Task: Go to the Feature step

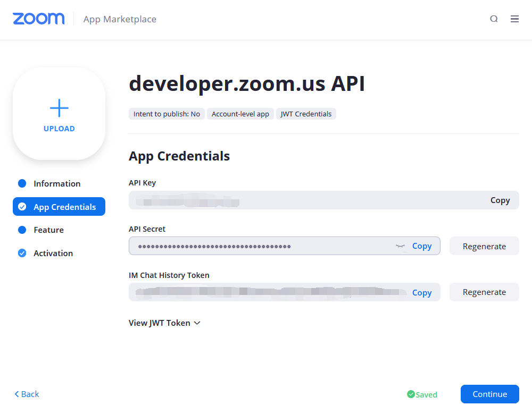Action: pos(41,230)
